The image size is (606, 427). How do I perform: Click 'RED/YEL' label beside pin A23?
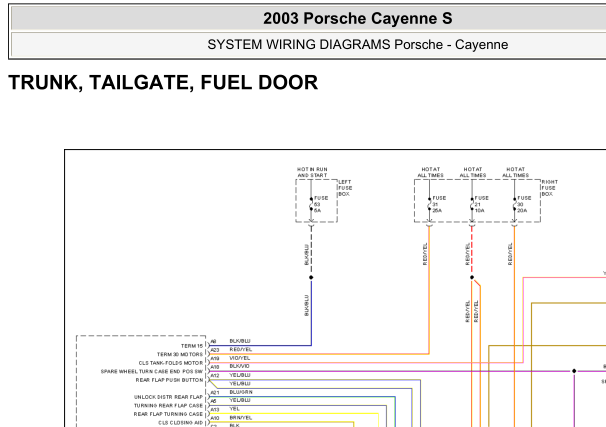240,349
